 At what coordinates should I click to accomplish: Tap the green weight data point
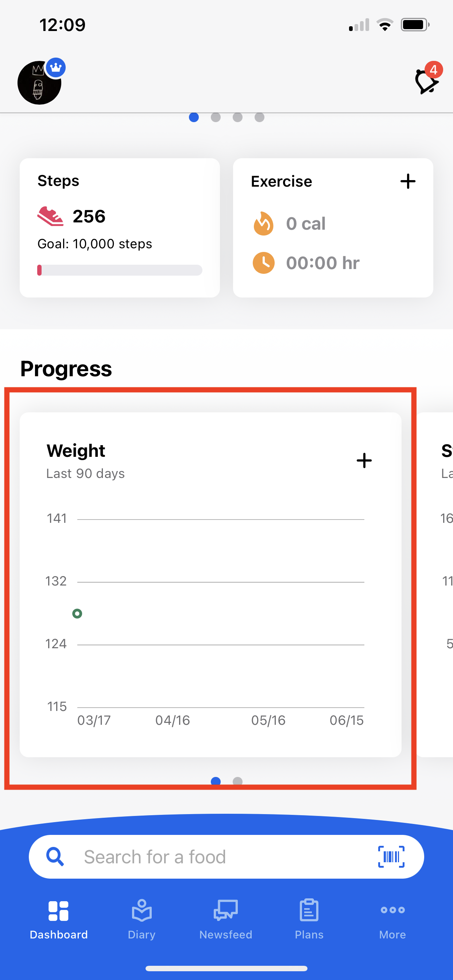77,613
